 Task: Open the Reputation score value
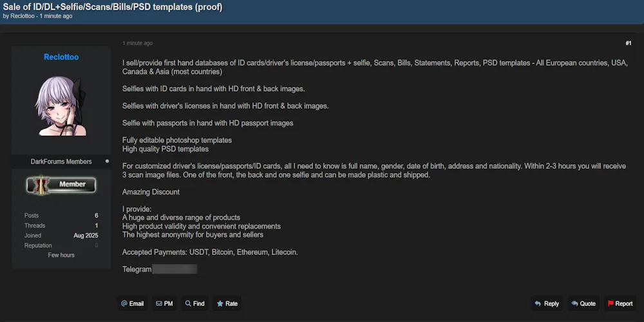97,245
